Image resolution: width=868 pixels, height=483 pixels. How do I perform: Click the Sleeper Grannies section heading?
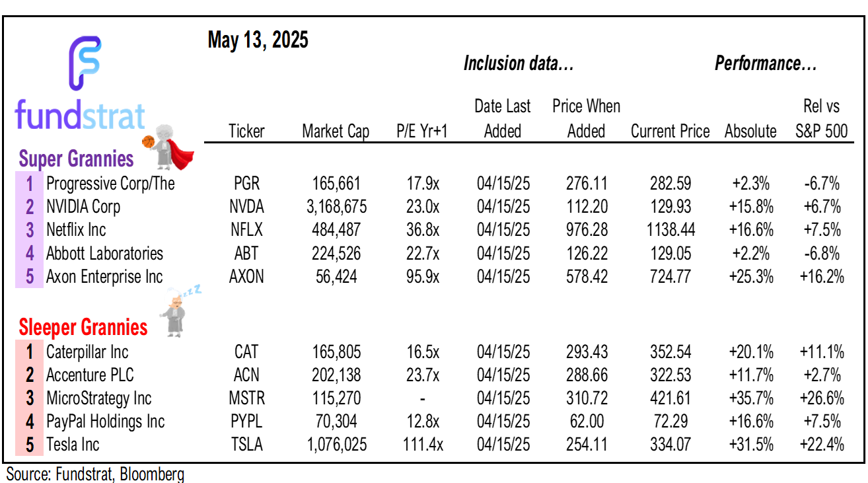coord(83,327)
